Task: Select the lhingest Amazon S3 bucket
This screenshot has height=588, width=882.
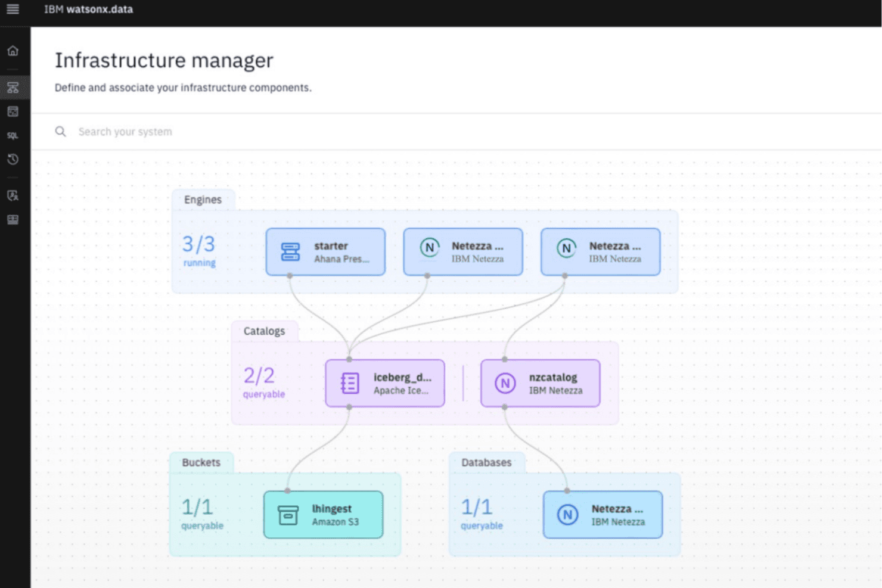Action: pyautogui.click(x=324, y=515)
